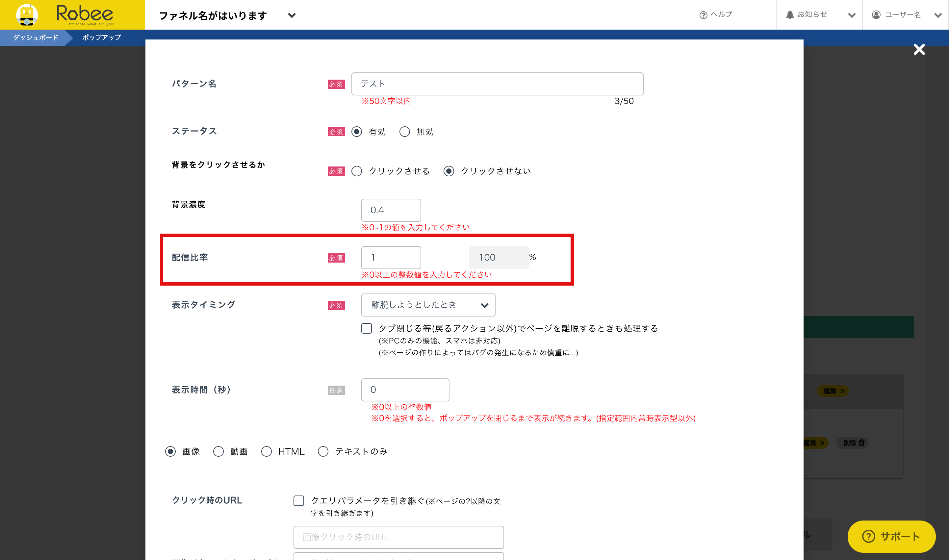Viewport: 949px width, 560px height.
Task: Enable the tab-close exit handling checkbox
Action: (x=366, y=328)
